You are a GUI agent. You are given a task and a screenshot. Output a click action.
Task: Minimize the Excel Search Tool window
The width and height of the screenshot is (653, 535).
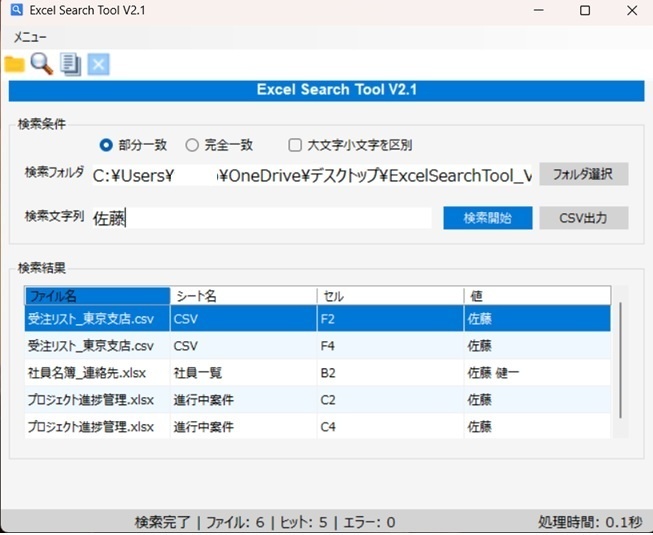[539, 10]
